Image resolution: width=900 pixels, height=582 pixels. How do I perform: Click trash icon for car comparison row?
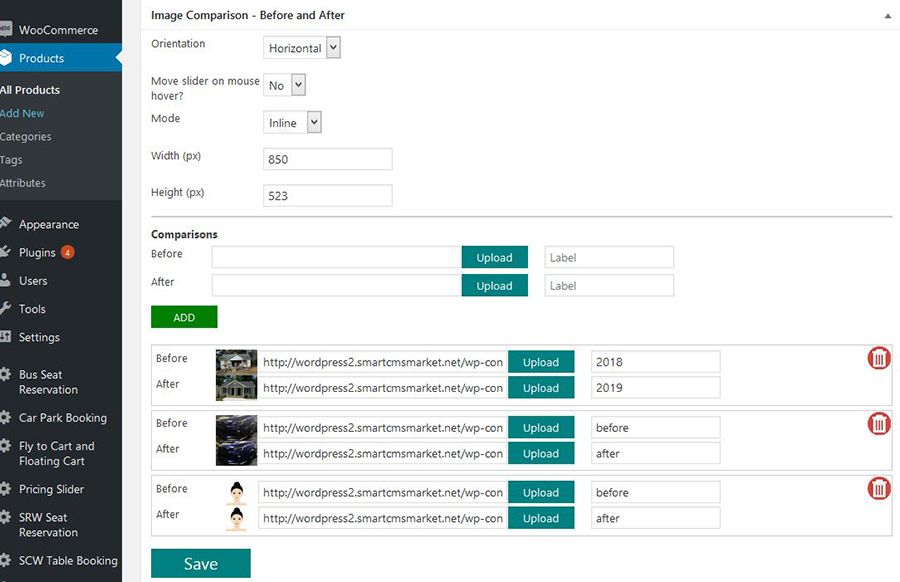(x=878, y=424)
